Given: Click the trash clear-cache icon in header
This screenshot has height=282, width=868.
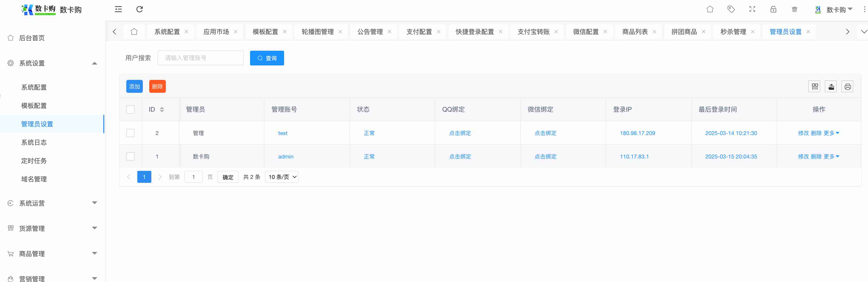Looking at the screenshot, I should (794, 9).
